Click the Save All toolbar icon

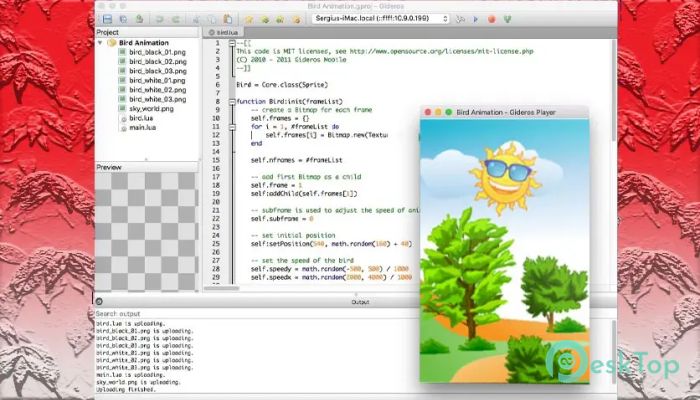[x=123, y=19]
